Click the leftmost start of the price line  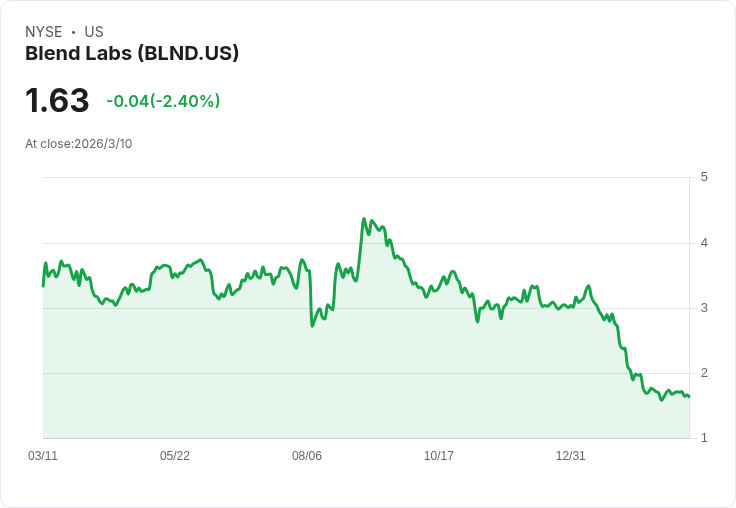pyautogui.click(x=43, y=286)
